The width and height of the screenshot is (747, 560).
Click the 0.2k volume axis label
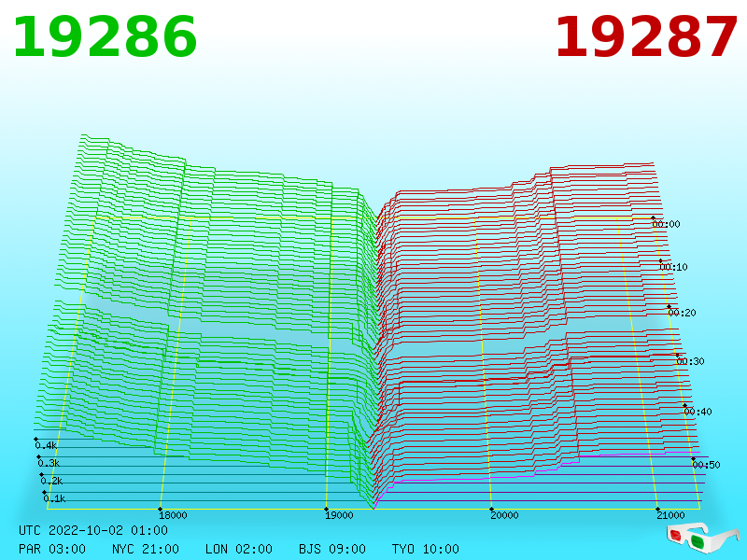click(x=52, y=481)
